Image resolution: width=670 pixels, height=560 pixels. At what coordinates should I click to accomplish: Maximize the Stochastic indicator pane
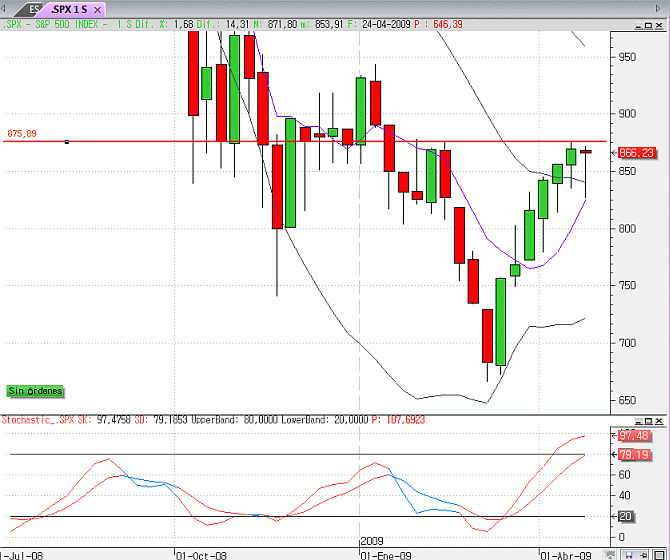(648, 421)
